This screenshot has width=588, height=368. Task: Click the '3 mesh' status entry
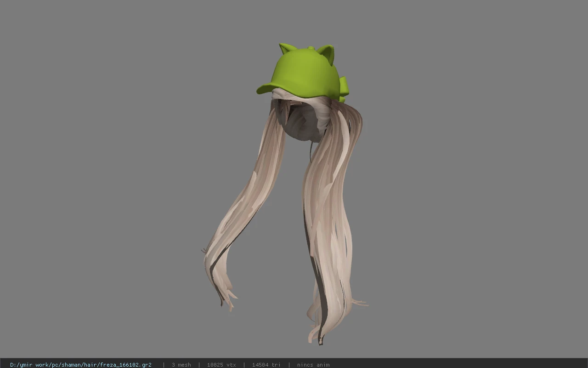click(x=181, y=365)
